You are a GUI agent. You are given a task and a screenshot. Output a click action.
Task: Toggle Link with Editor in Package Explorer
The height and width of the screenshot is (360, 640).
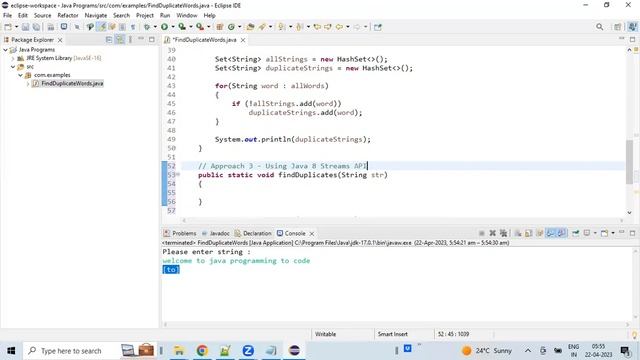point(120,39)
